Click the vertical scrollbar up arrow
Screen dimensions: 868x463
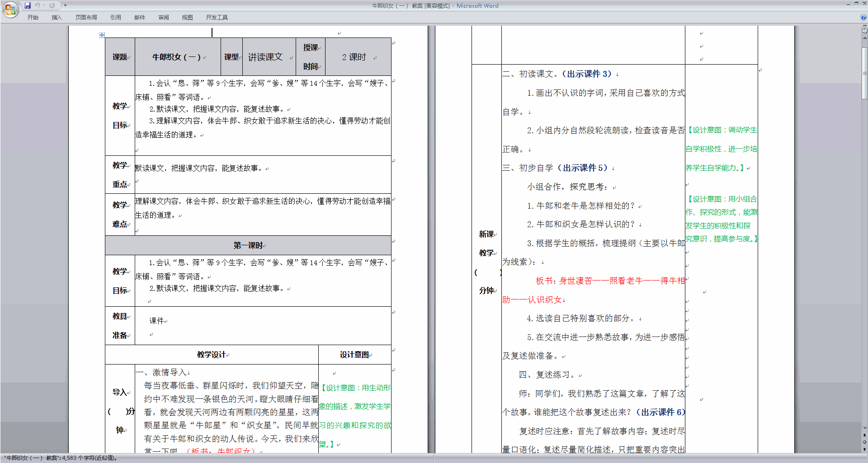pos(865,38)
